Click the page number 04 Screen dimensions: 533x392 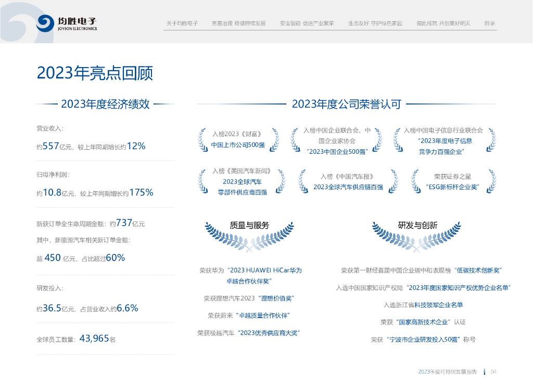click(x=493, y=372)
